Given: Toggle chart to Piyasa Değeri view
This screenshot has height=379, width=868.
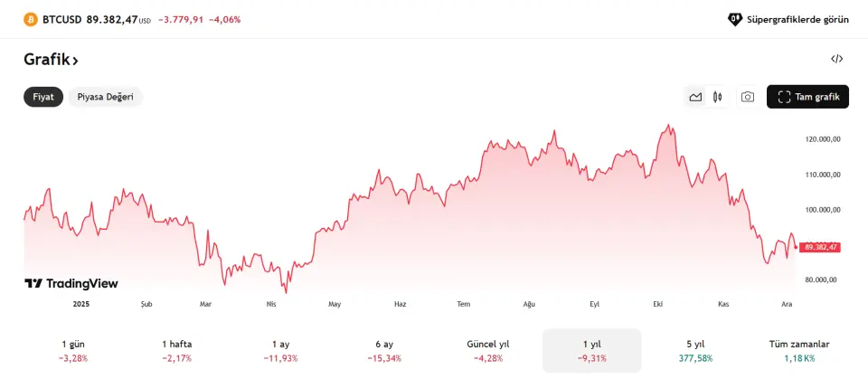Looking at the screenshot, I should [x=105, y=97].
